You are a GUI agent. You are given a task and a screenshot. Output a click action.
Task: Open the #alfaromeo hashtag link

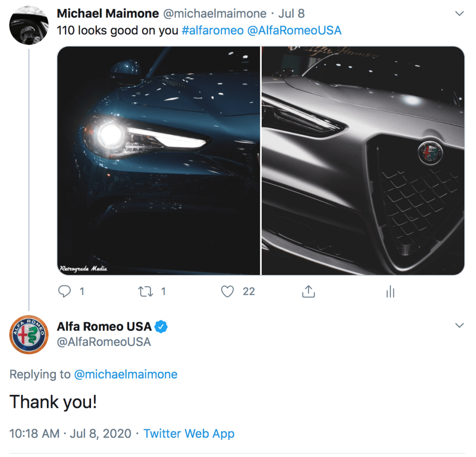click(212, 31)
